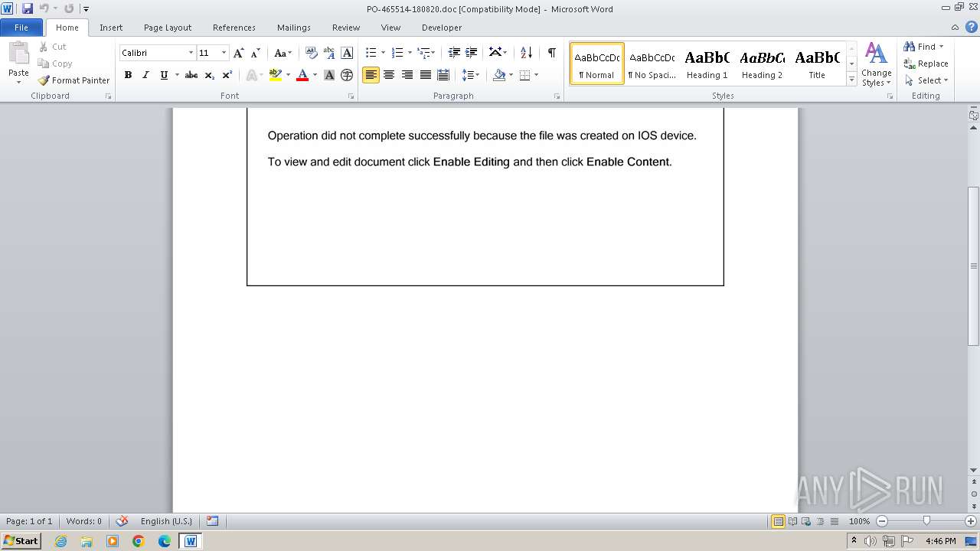Apply Heading 1 style
This screenshot has width=980, height=551.
click(707, 63)
